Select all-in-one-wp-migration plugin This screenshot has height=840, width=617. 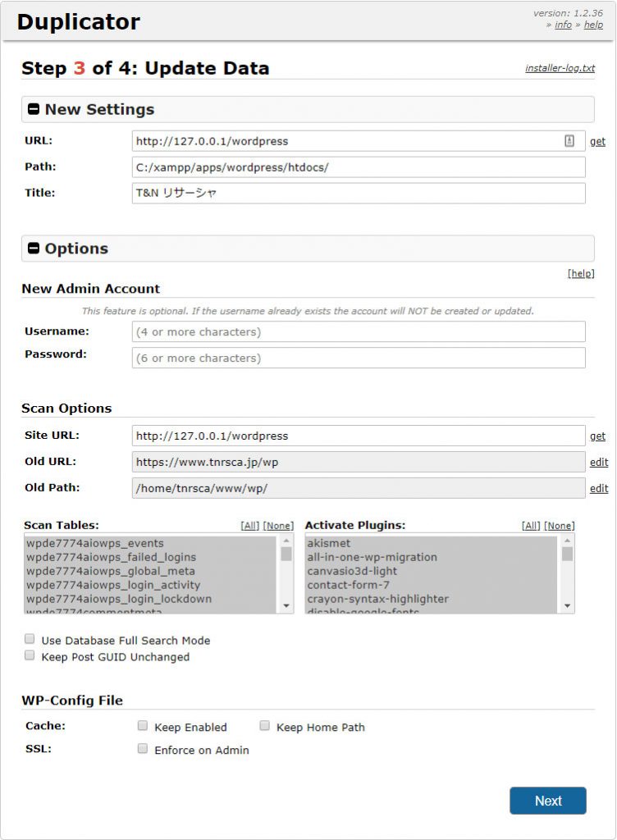pos(431,557)
